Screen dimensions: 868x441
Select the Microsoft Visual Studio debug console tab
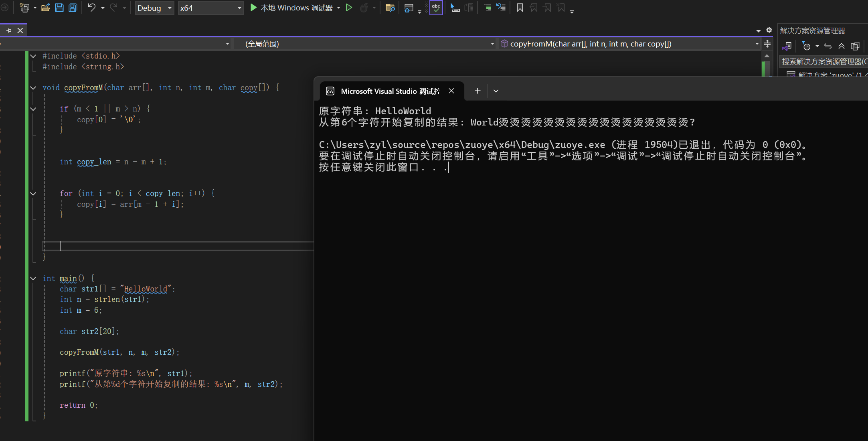pos(390,91)
